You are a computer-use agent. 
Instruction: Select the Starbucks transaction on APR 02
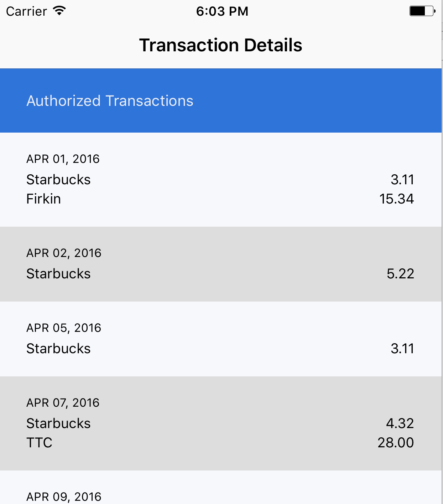click(x=220, y=274)
